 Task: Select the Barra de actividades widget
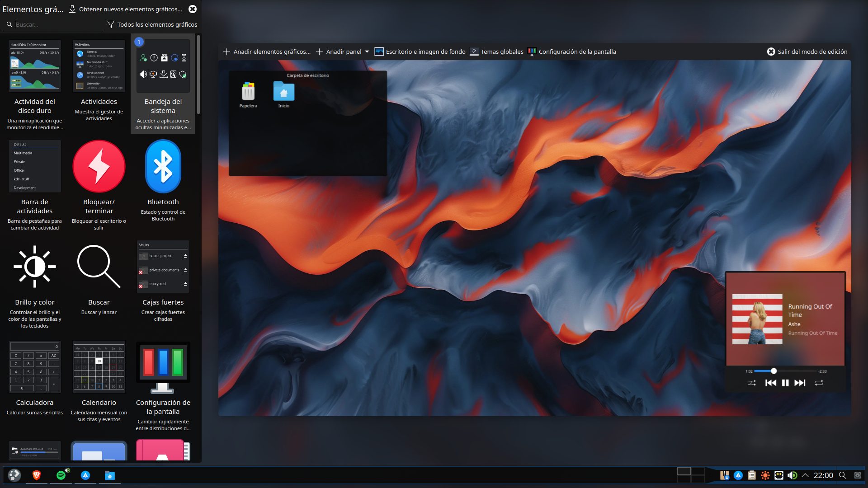(35, 185)
